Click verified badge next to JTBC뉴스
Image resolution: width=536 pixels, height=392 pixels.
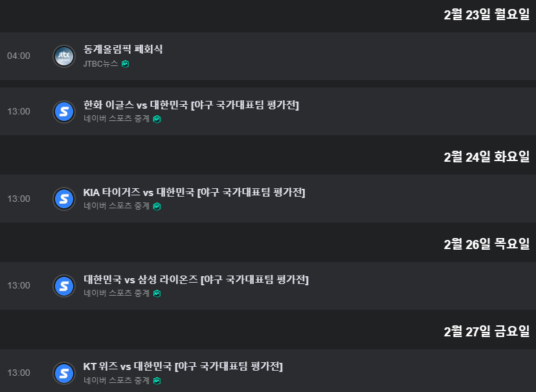pyautogui.click(x=126, y=63)
